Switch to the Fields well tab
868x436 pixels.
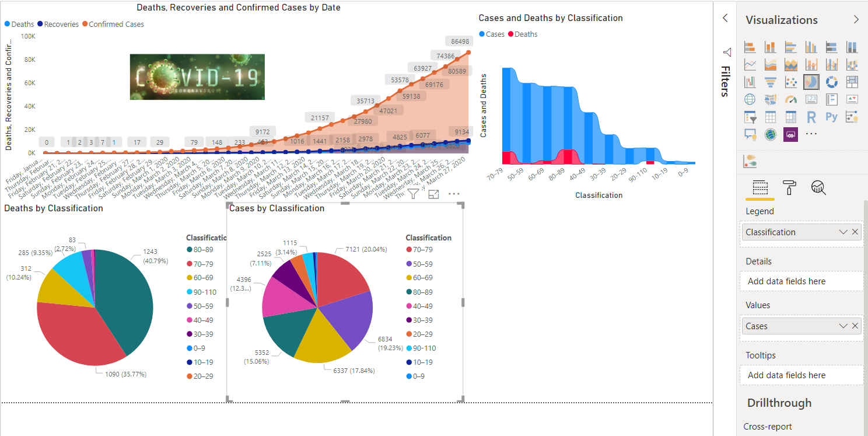tap(760, 187)
